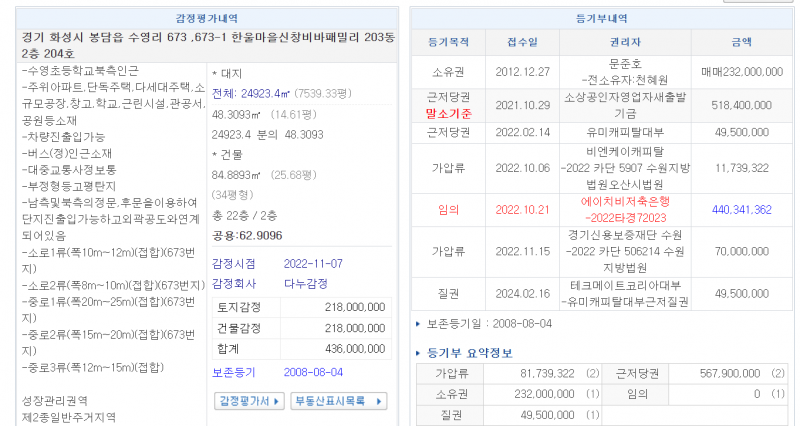
Task: Click the red 말소기준 label
Action: pyautogui.click(x=448, y=115)
